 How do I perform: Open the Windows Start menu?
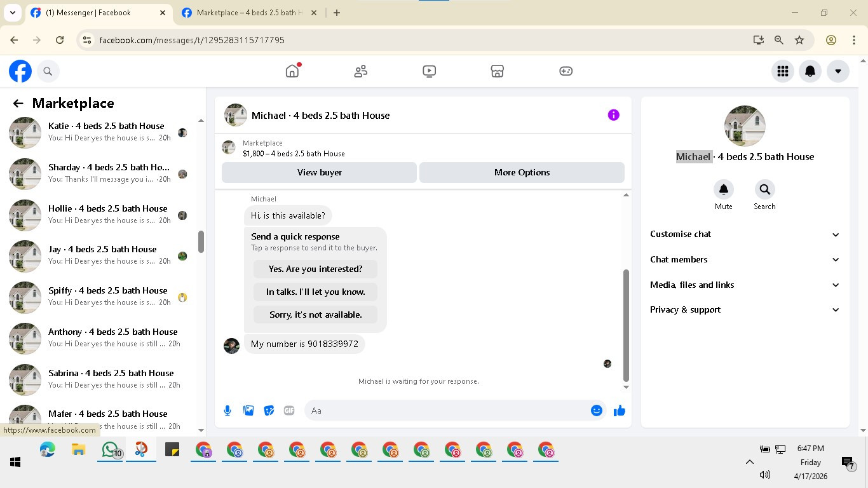(x=15, y=462)
